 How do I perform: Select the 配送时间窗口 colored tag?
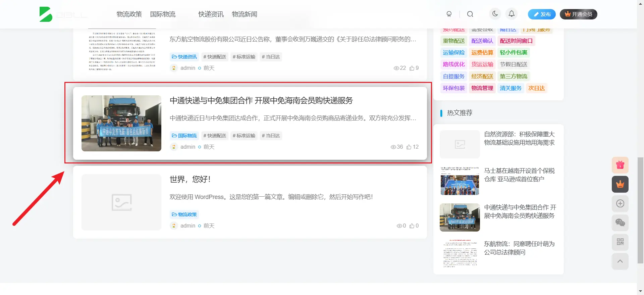516,41
